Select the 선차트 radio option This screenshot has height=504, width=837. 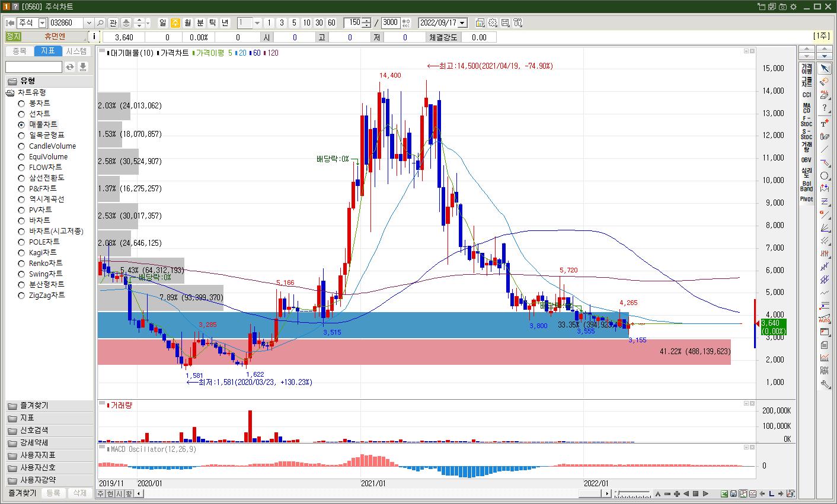coord(21,114)
